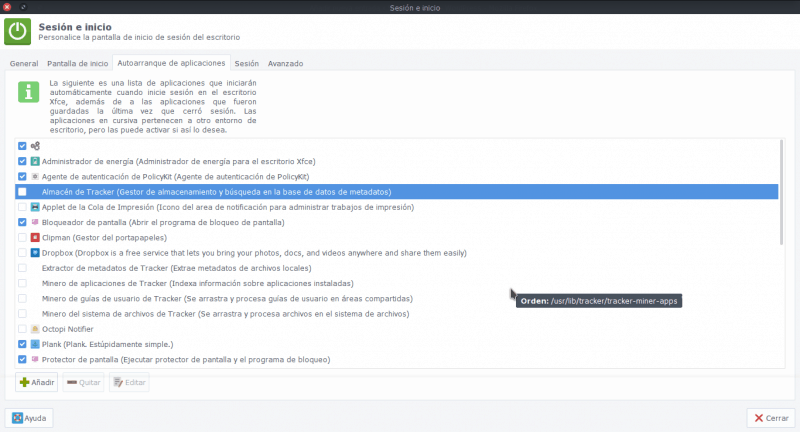The image size is (800, 432).
Task: Switch to the General tab
Action: click(23, 63)
